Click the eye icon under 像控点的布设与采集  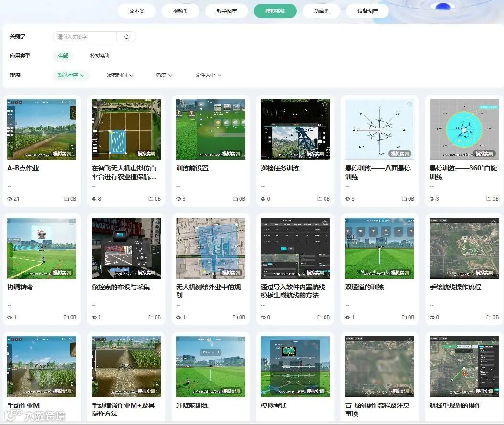(x=94, y=317)
